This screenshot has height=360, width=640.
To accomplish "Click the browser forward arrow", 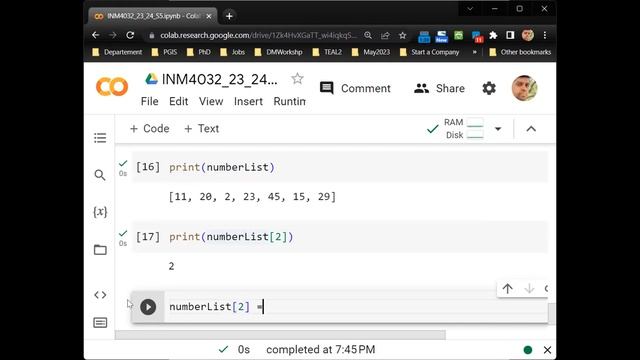I will pyautogui.click(x=113, y=35).
